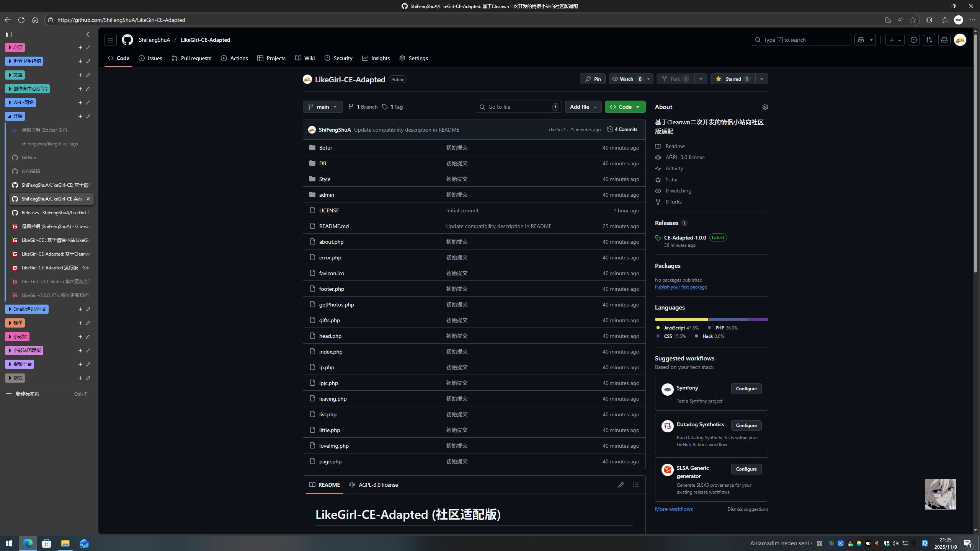The image size is (980, 551).
Task: Open the pull requests icon in header
Action: click(929, 40)
